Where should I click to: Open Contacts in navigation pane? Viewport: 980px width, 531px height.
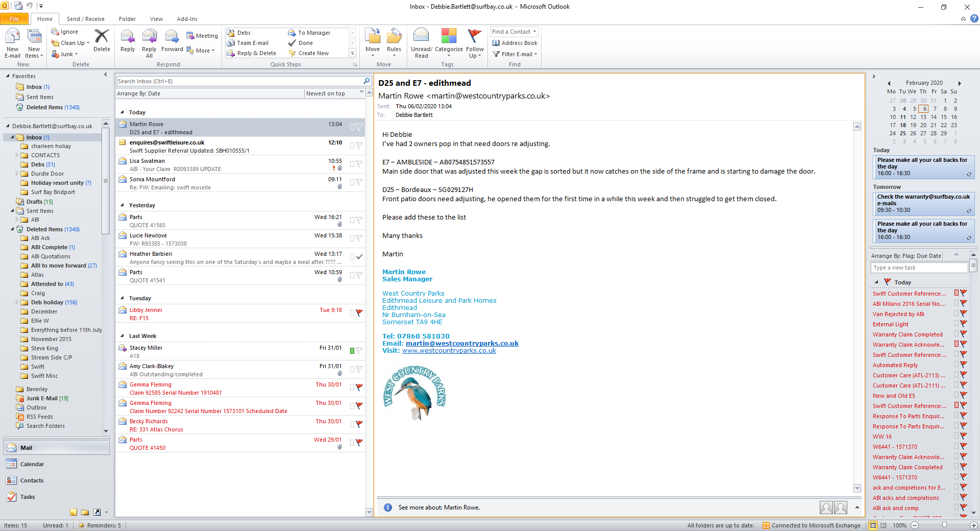click(56, 480)
